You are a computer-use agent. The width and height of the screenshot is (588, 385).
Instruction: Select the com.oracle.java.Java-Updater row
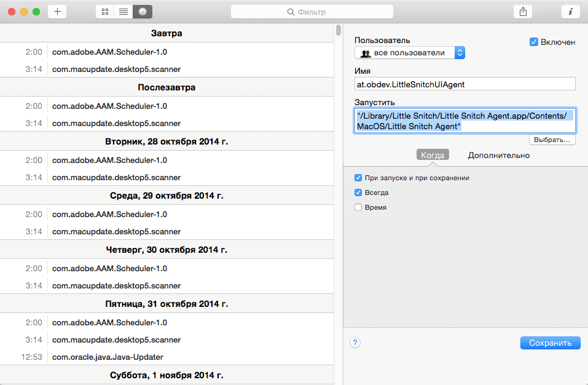point(167,357)
